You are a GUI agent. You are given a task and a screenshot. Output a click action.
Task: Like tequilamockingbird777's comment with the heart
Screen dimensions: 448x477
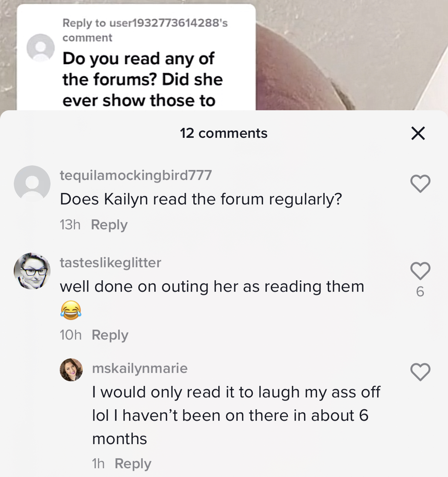pyautogui.click(x=420, y=183)
